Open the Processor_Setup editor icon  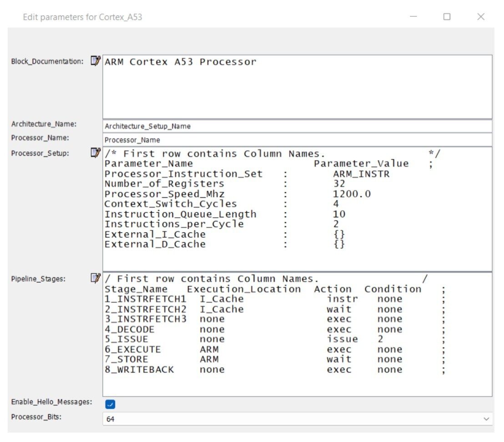[x=96, y=153]
